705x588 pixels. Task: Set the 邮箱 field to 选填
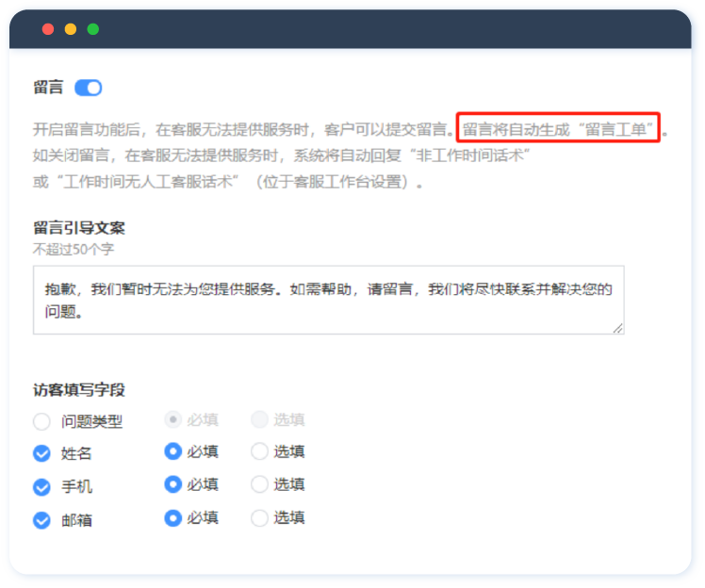259,517
